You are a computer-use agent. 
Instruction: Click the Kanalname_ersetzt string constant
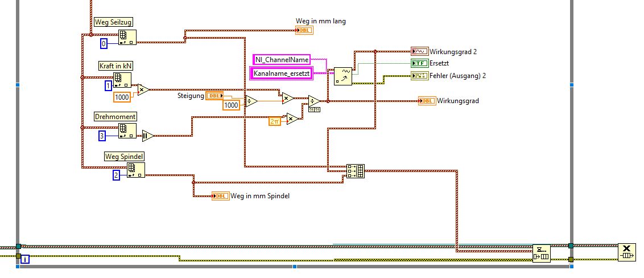[x=282, y=73]
